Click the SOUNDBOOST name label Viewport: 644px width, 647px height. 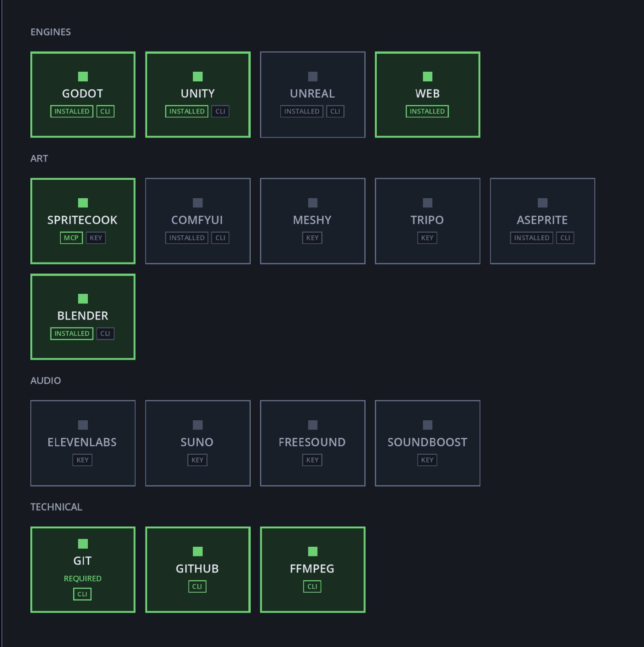tap(427, 442)
